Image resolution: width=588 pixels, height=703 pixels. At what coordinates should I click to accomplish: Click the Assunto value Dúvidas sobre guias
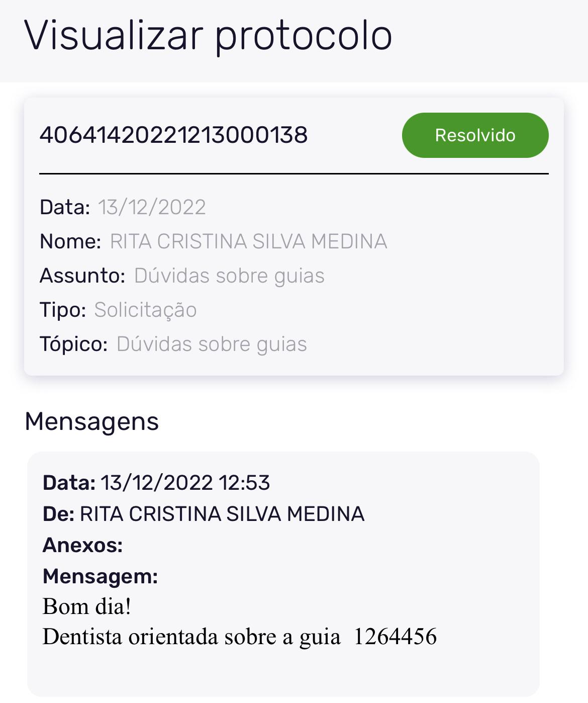pos(229,276)
